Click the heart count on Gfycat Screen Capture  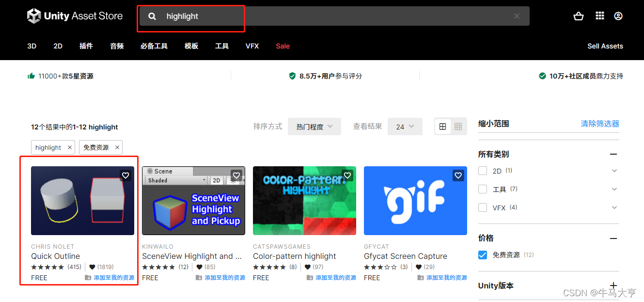[x=425, y=267]
